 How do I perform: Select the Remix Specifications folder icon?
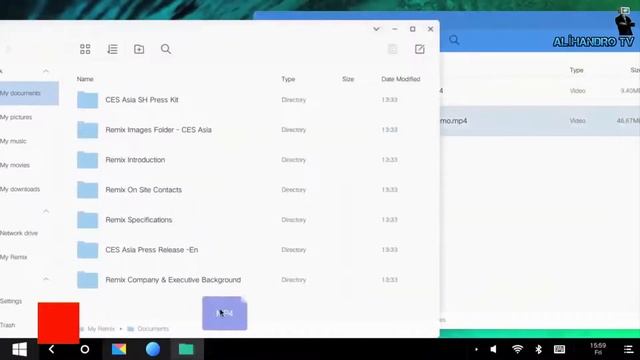click(87, 220)
